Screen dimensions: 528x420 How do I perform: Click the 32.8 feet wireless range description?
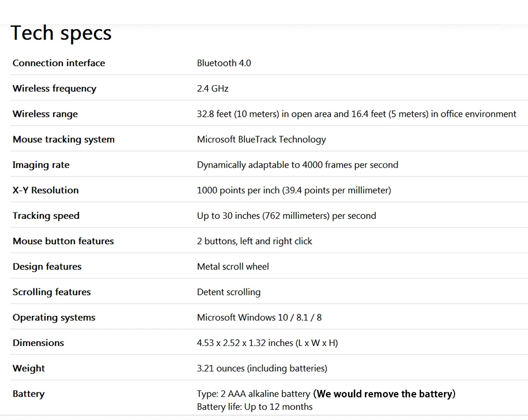click(356, 114)
